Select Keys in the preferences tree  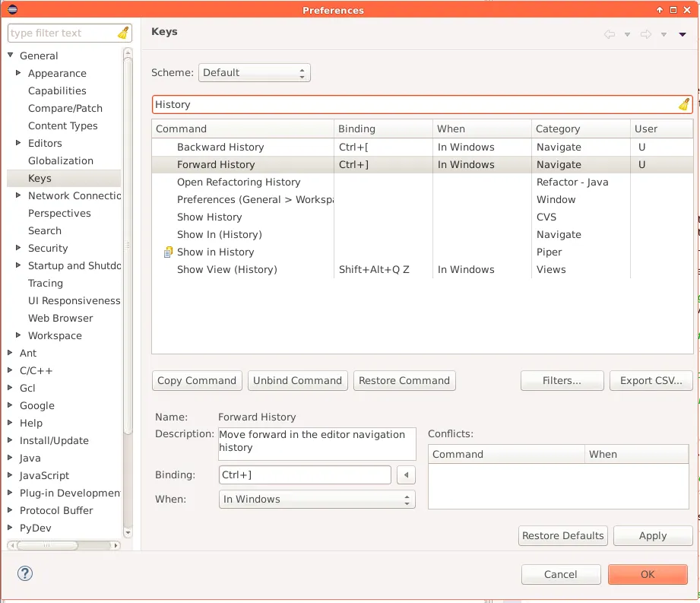tap(40, 178)
